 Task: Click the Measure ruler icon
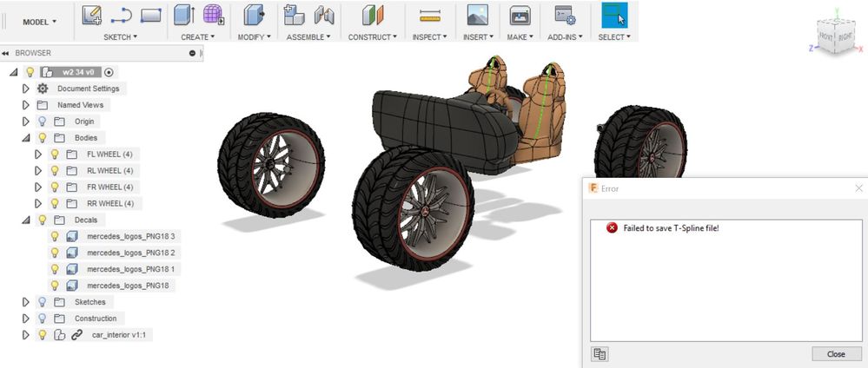click(x=429, y=16)
